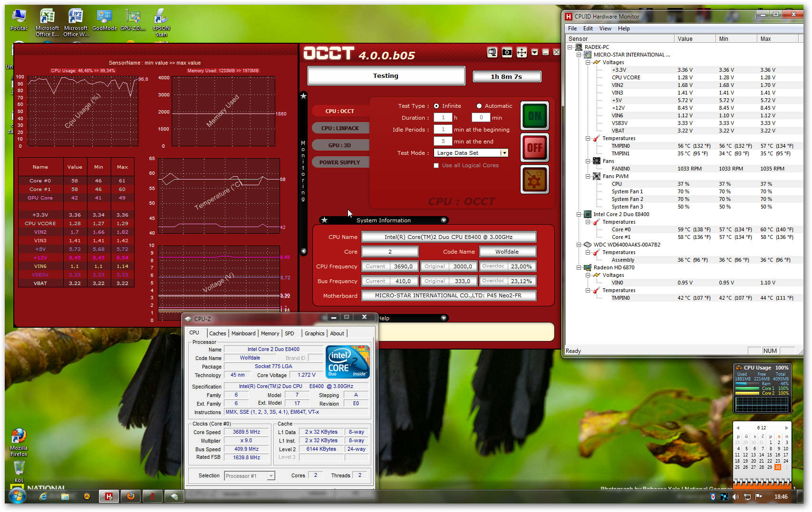
Task: Click the clock showing 18:46 in taskbar
Action: [x=781, y=497]
